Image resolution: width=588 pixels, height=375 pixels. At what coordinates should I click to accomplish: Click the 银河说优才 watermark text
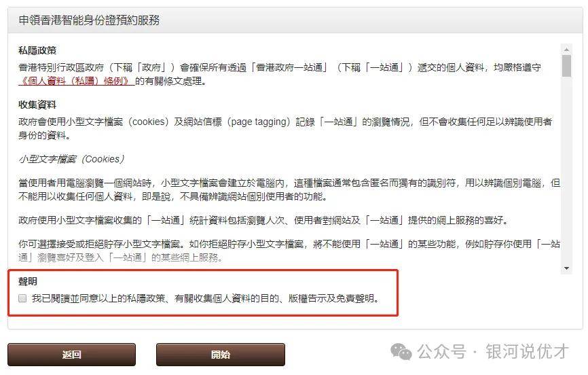click(528, 352)
